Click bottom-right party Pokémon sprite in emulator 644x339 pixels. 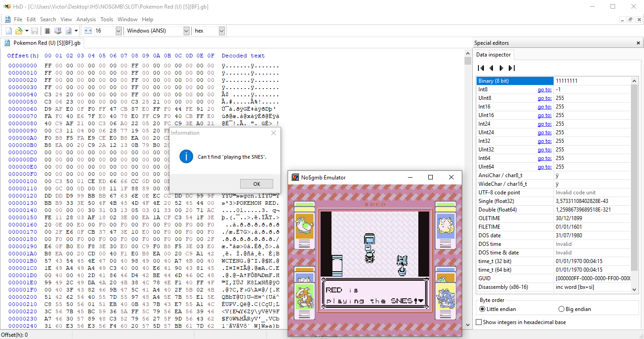(x=446, y=295)
